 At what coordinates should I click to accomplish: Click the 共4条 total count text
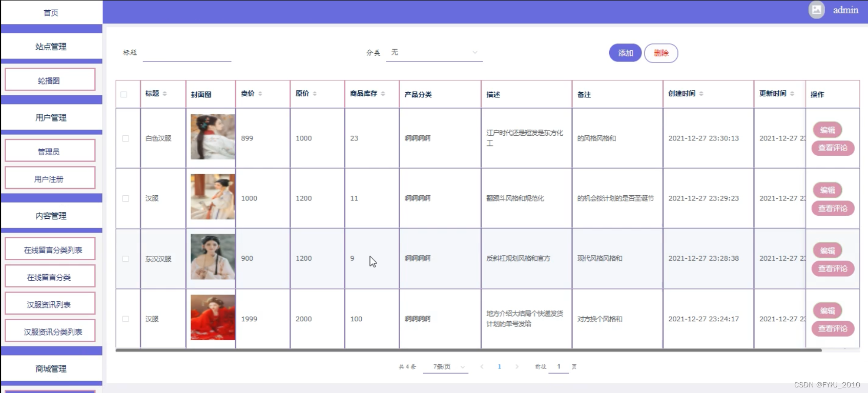point(407,366)
